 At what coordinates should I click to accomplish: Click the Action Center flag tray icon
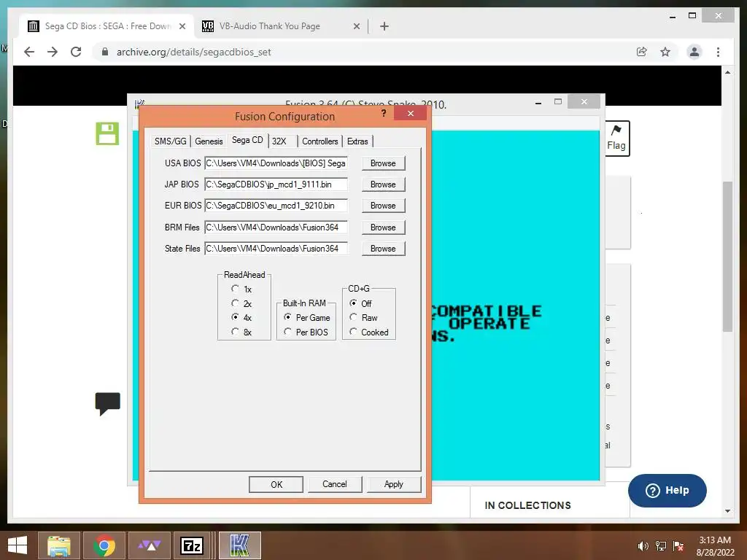(678, 546)
